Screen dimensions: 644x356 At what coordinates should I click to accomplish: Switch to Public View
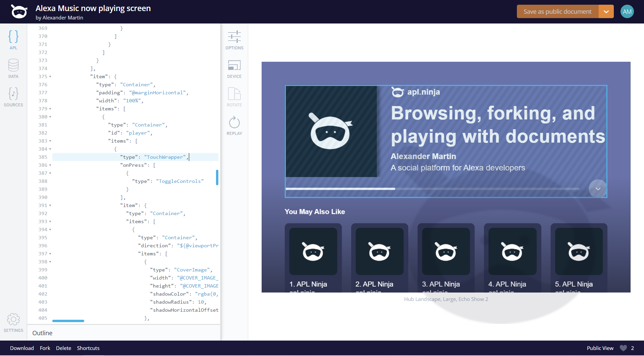point(600,348)
